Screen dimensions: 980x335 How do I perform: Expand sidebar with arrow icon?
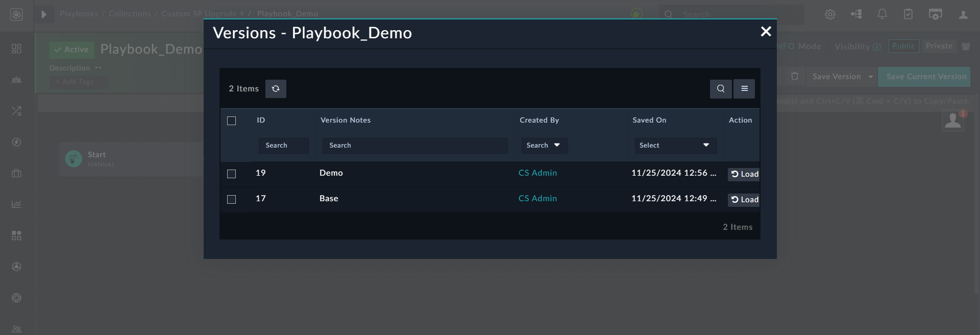tap(44, 15)
